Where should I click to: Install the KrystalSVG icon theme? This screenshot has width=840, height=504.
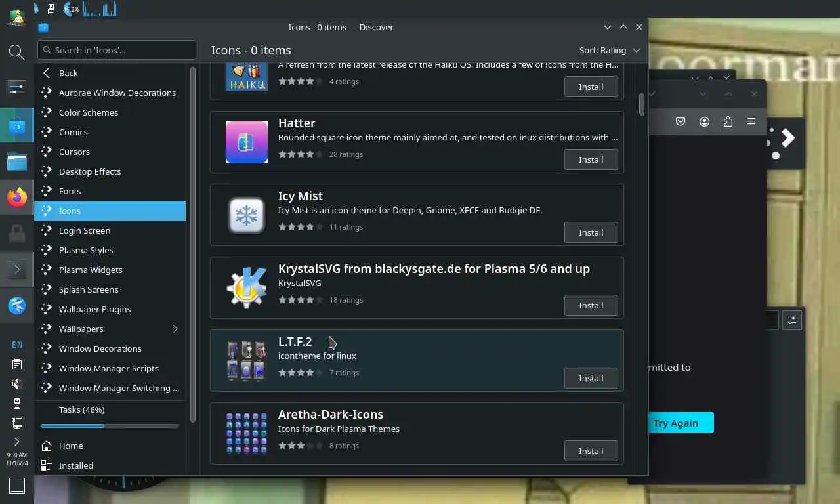(591, 305)
